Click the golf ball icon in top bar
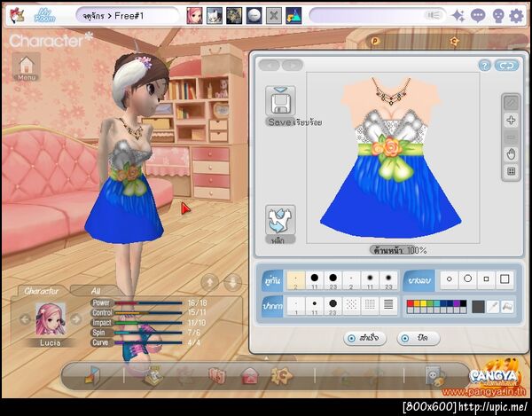 pyautogui.click(x=254, y=16)
